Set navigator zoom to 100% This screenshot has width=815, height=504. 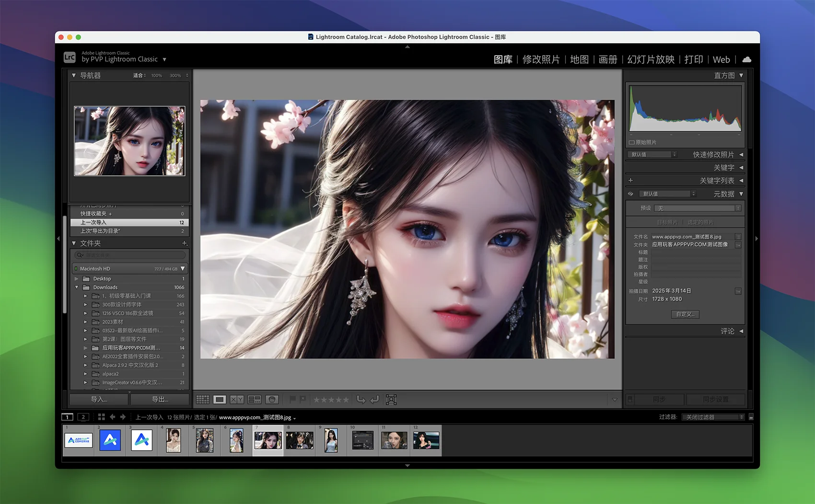point(156,76)
